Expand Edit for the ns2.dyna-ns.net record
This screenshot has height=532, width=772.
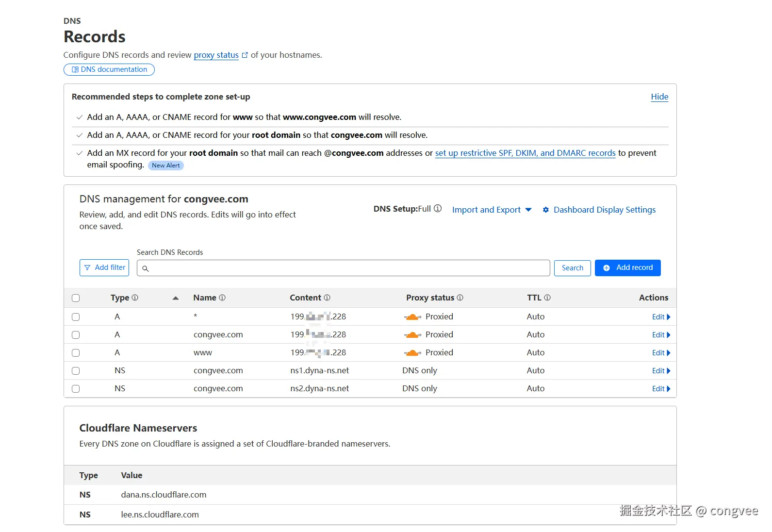coord(661,389)
